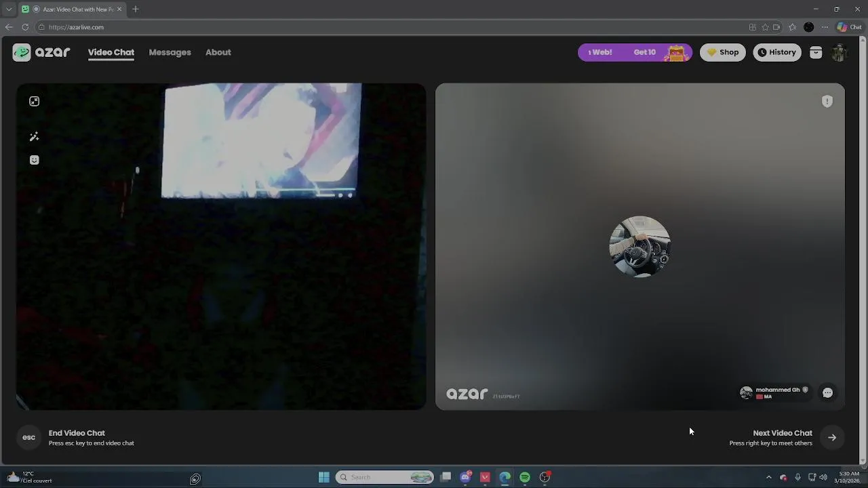
Task: Toggle picture-in-picture on local video
Action: pos(35,101)
